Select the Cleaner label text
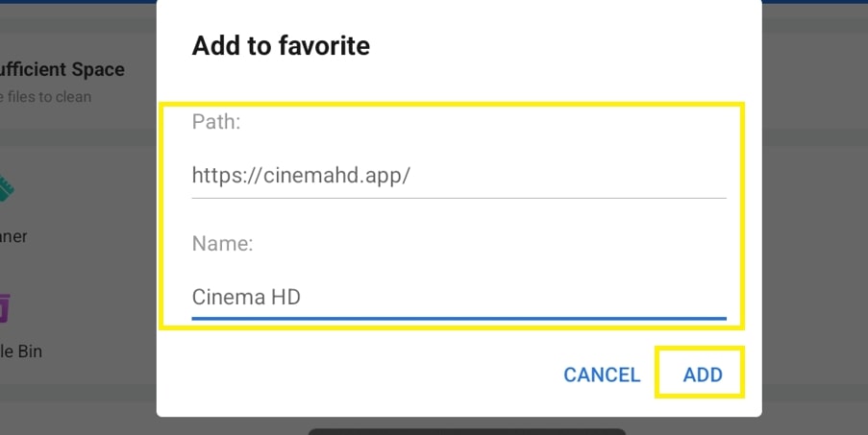Screen dimensions: 868x435 pos(13,236)
